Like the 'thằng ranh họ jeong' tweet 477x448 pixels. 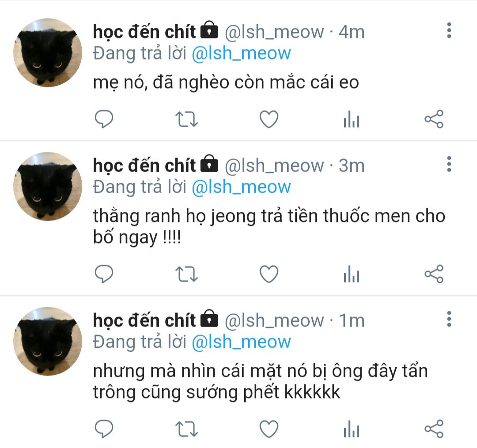point(269,274)
